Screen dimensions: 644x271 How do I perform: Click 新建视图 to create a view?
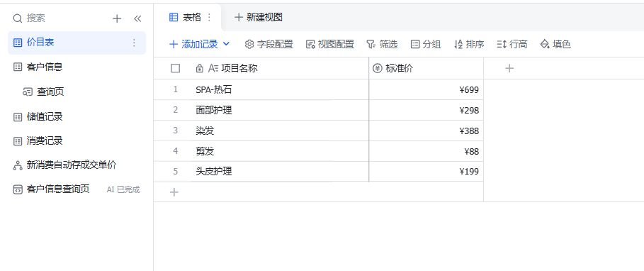pos(259,17)
